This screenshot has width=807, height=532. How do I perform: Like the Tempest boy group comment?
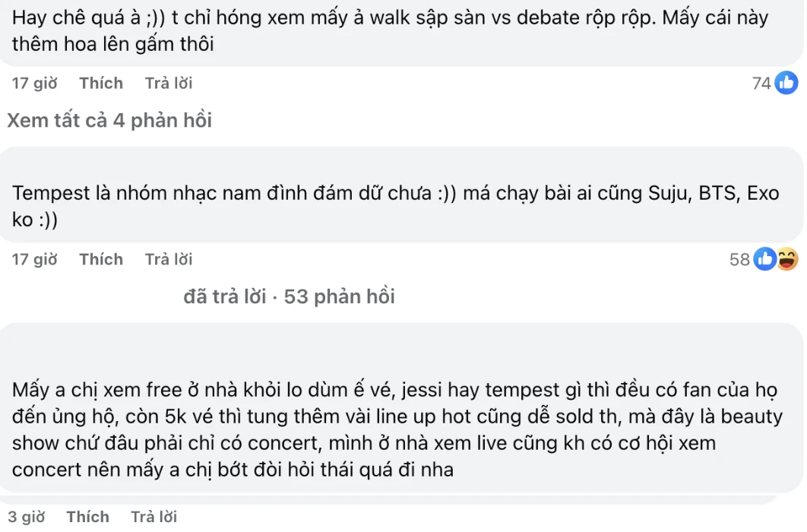click(x=101, y=259)
